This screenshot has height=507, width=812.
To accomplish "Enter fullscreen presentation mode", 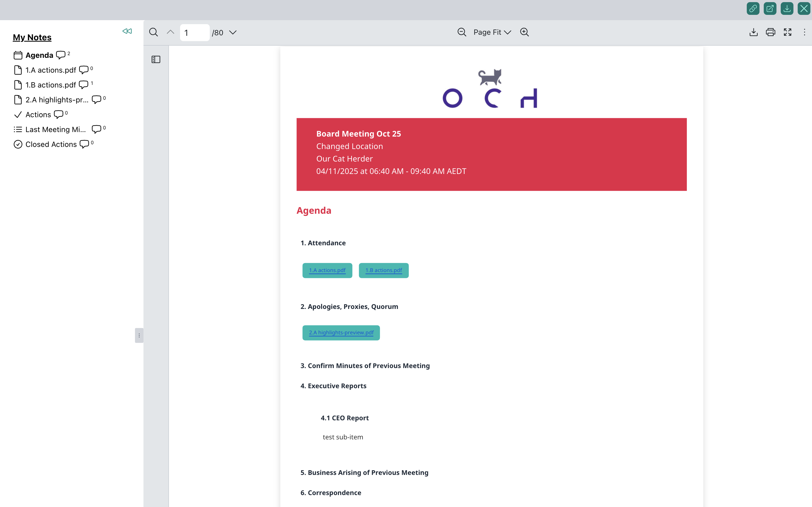I will coord(788,32).
